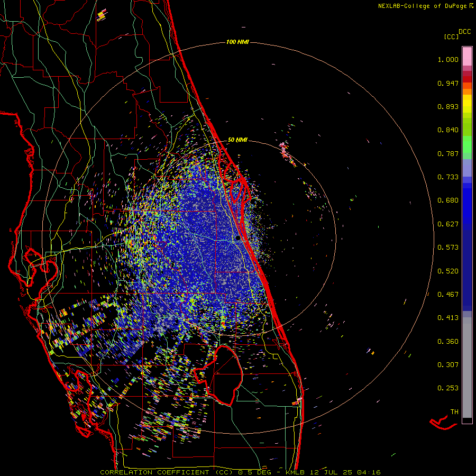476x476 pixels.
Task: Select the 0.680 scale value
Action: 448,200
